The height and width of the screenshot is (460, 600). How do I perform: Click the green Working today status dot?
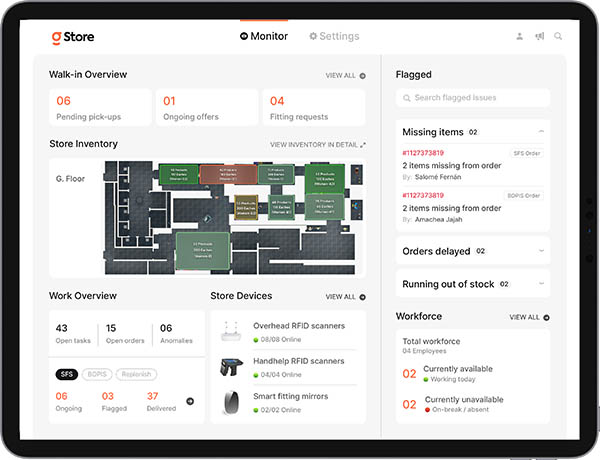click(426, 380)
